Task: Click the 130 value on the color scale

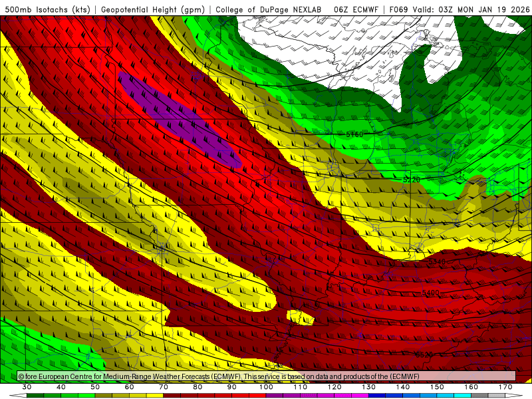Action: click(x=369, y=387)
